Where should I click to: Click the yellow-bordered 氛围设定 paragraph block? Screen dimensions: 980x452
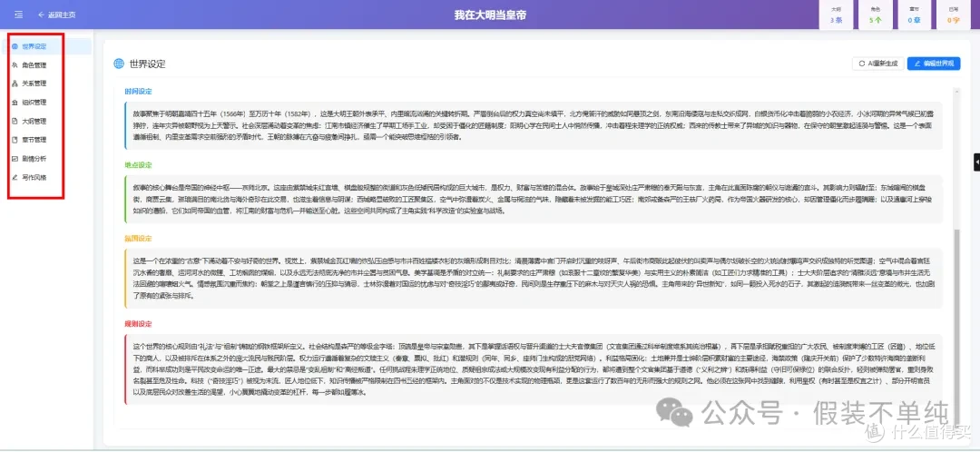tap(534, 279)
